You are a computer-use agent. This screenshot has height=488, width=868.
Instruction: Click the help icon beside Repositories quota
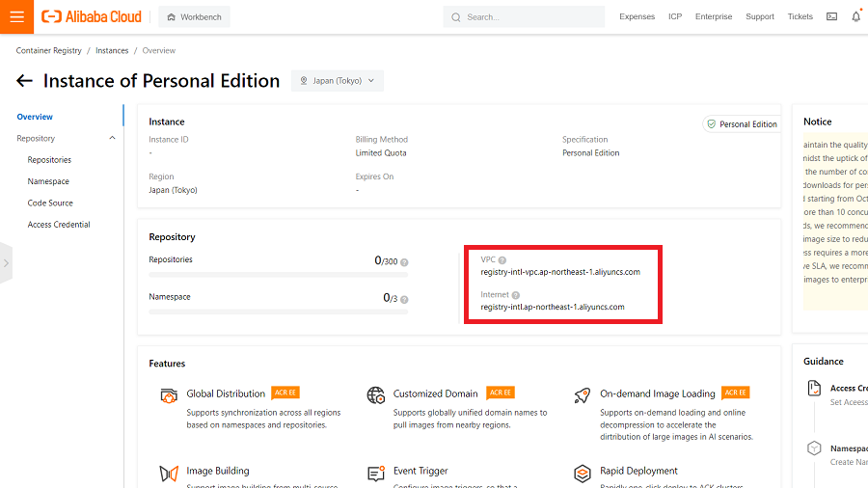pos(404,262)
